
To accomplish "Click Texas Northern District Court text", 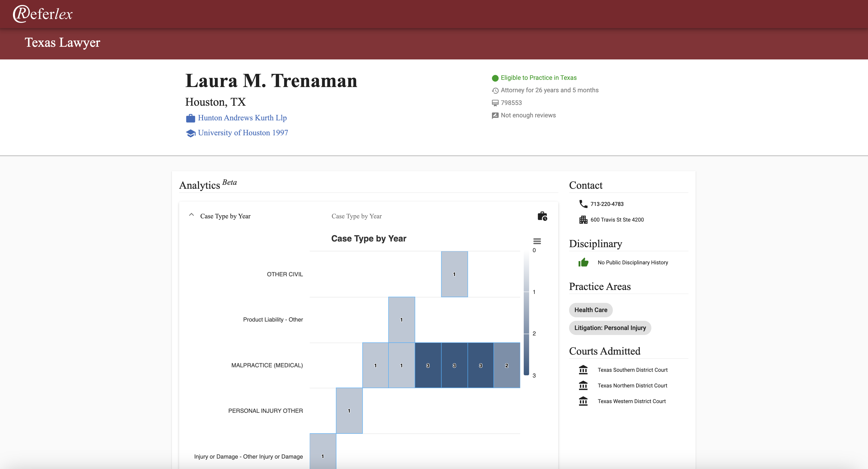I will tap(632, 385).
